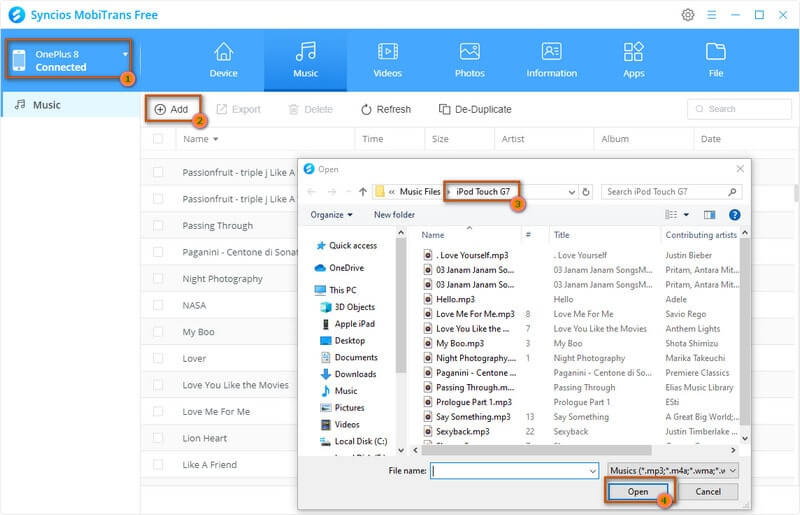The height and width of the screenshot is (515, 800).
Task: Switch to the Device tab
Action: 223,60
